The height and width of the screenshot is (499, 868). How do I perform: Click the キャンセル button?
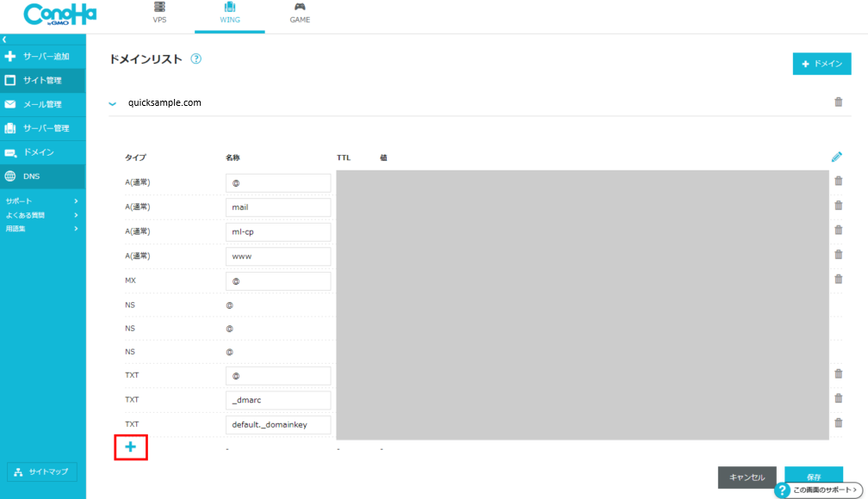pyautogui.click(x=747, y=477)
